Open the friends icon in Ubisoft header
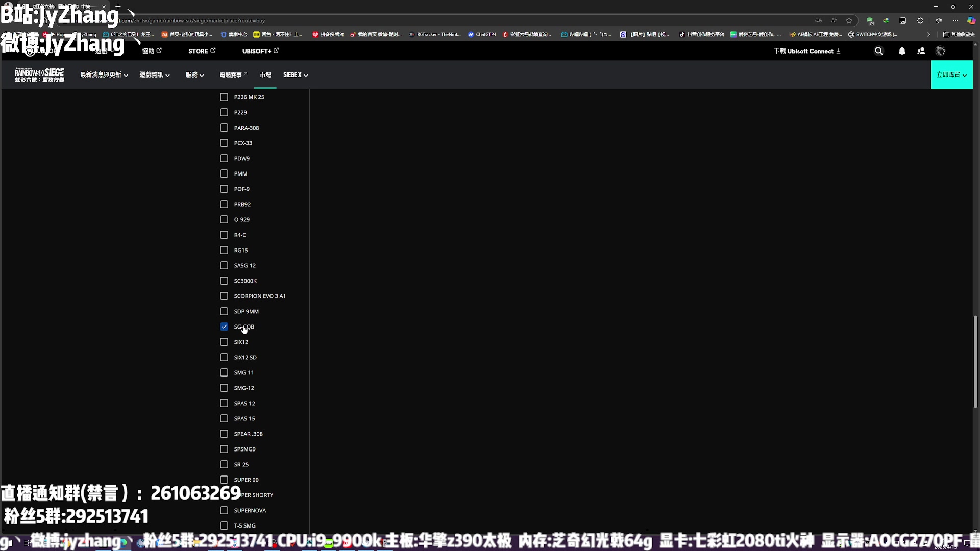980x551 pixels. point(921,51)
